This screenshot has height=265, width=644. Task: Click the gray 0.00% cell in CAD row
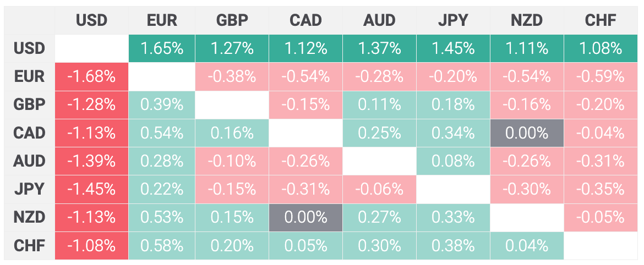(527, 133)
